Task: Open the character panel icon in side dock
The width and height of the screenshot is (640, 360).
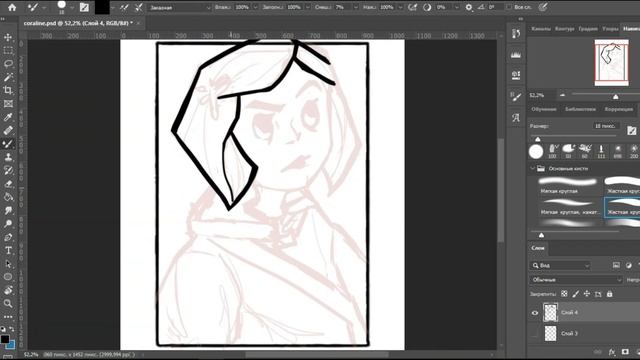Action: click(516, 118)
